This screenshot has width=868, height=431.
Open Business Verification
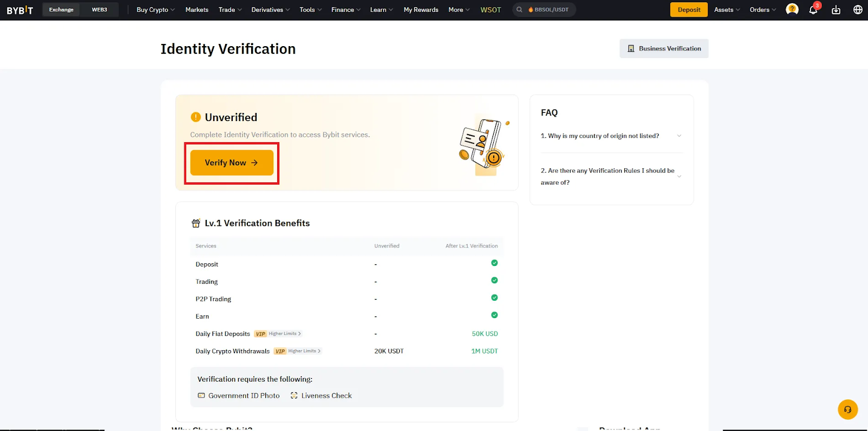664,48
